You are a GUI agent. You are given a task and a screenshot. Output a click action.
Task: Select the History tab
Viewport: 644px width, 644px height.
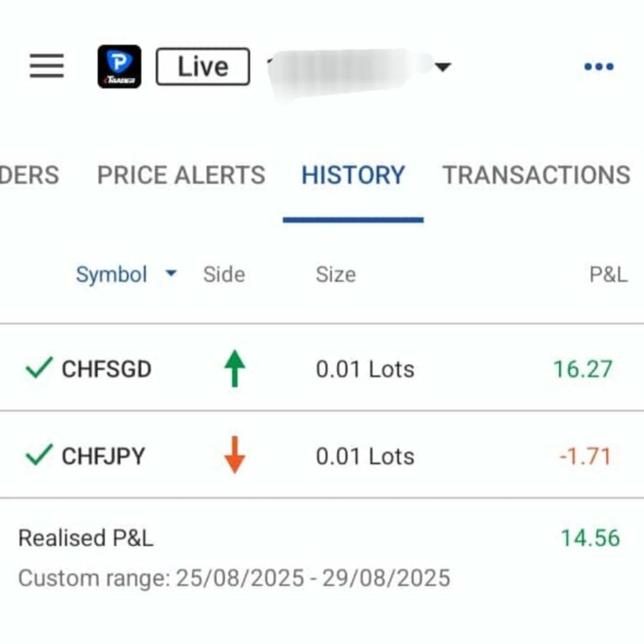click(x=353, y=175)
